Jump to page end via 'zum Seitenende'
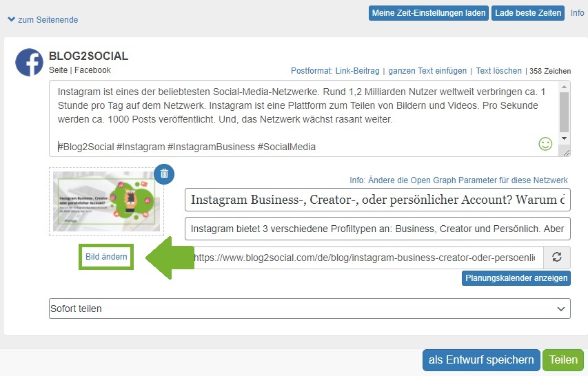This screenshot has height=376, width=588. click(48, 20)
